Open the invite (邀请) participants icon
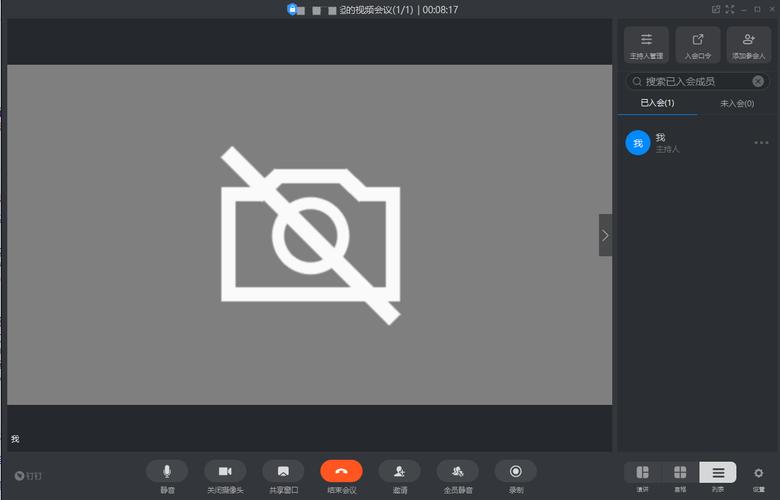Screen dimensions: 780x500 [x=399, y=471]
